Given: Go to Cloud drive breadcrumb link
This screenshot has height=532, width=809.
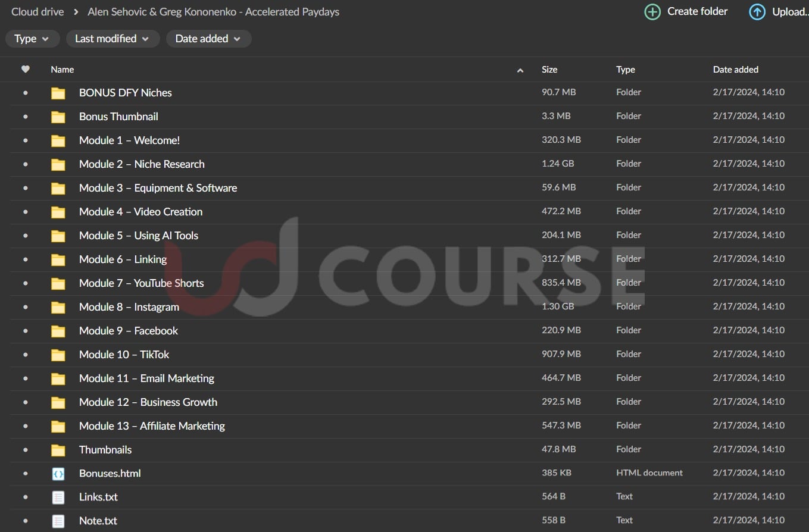Looking at the screenshot, I should coord(38,12).
